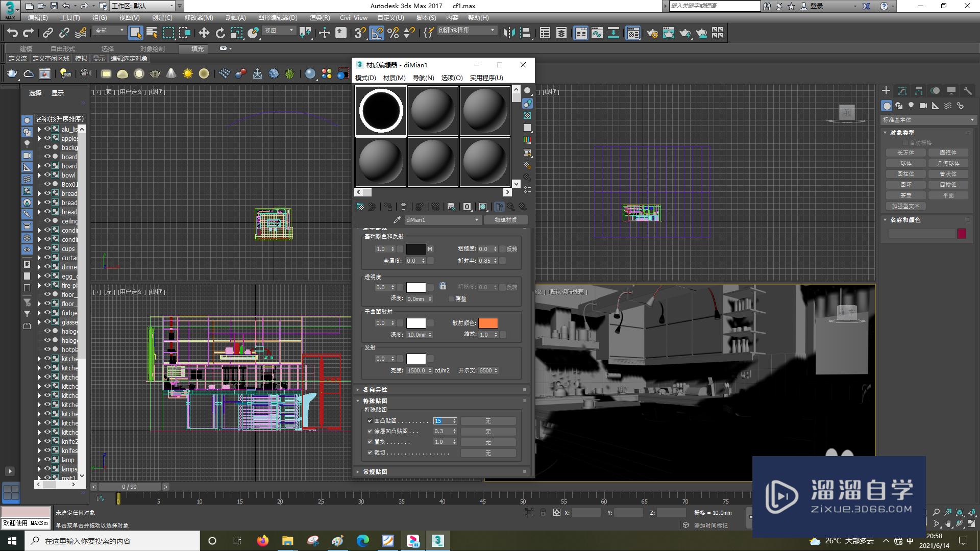Screen dimensions: 980x552
Task: Expand the 各向异性 rollout
Action: (x=375, y=390)
